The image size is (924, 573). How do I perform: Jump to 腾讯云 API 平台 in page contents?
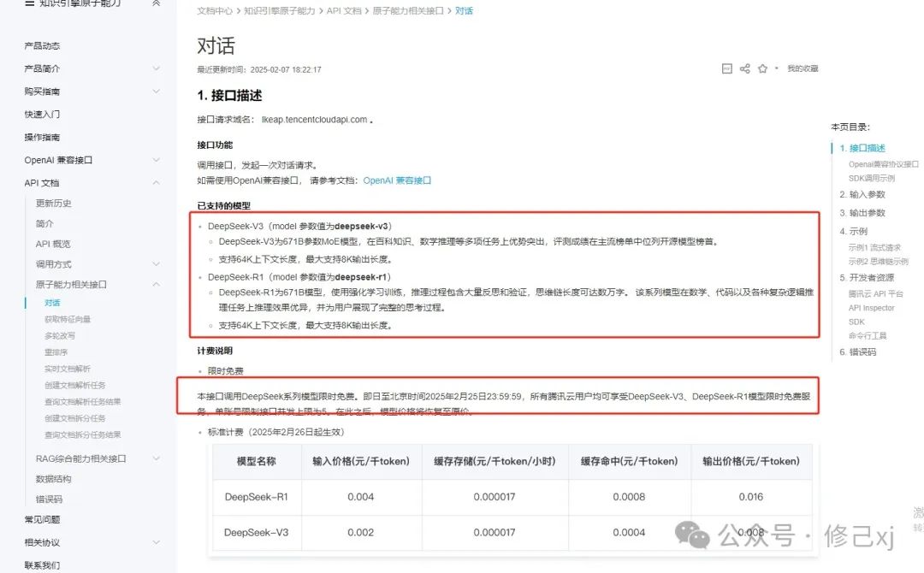[x=876, y=294]
